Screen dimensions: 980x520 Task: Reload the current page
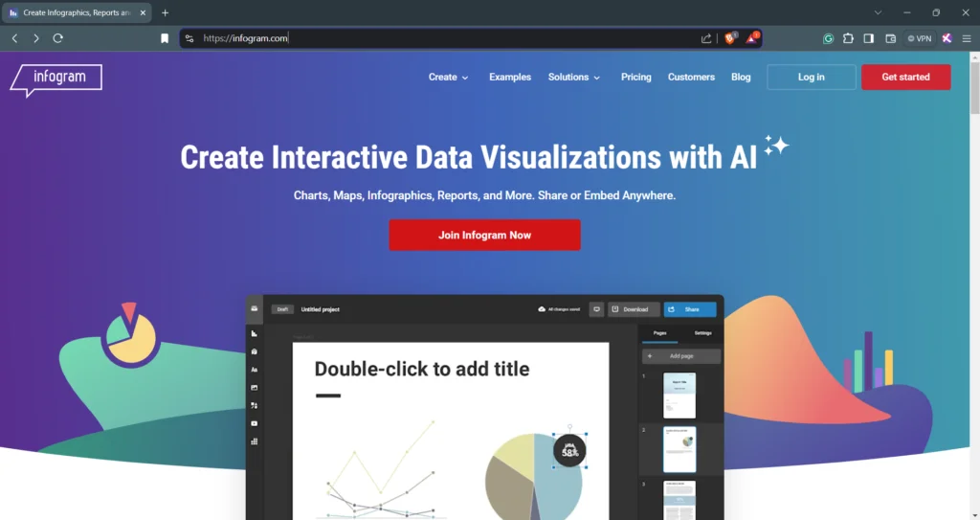click(58, 38)
